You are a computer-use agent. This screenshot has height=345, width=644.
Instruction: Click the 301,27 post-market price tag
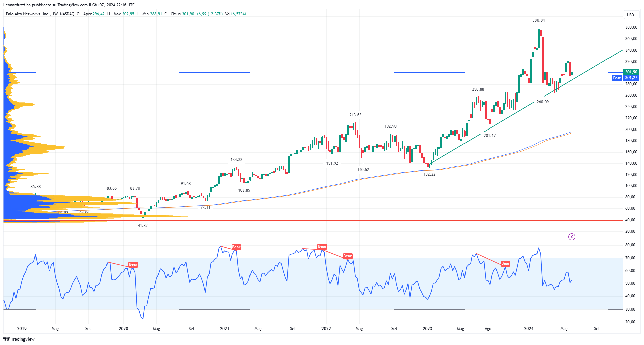click(631, 78)
